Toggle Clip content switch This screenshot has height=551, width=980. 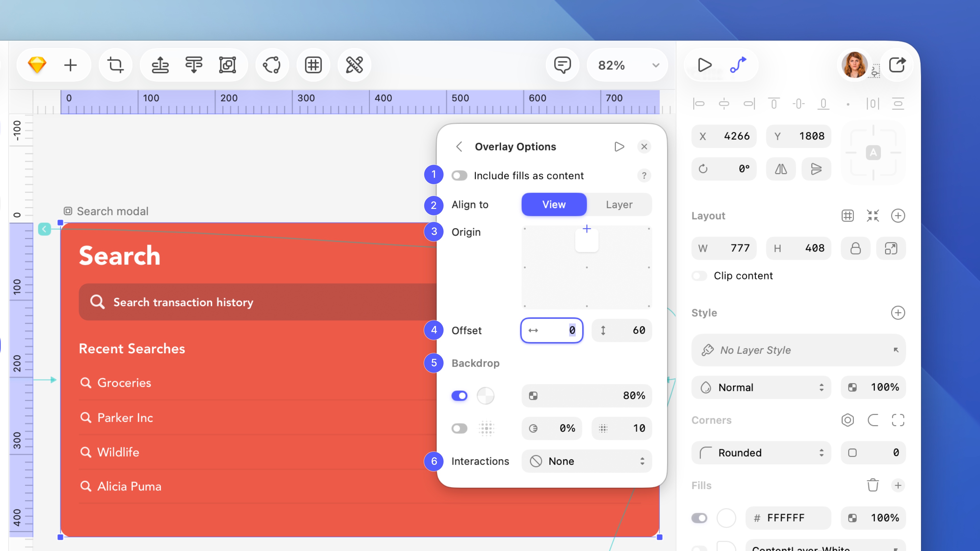pyautogui.click(x=699, y=276)
